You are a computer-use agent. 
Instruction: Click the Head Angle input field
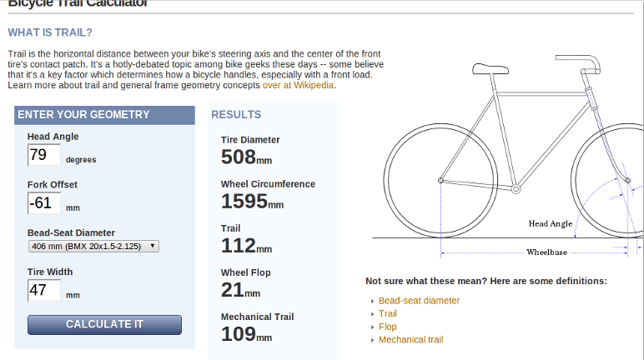(x=44, y=155)
